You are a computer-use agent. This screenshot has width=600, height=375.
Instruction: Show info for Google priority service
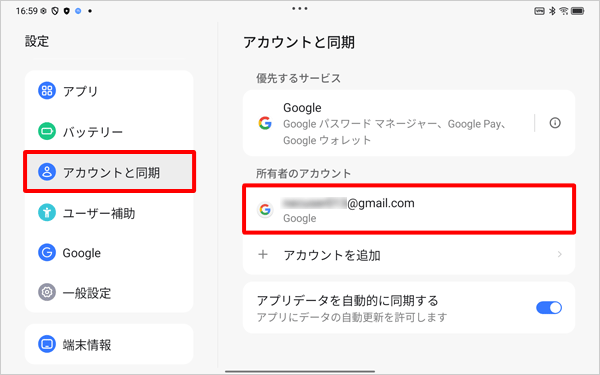click(x=555, y=123)
